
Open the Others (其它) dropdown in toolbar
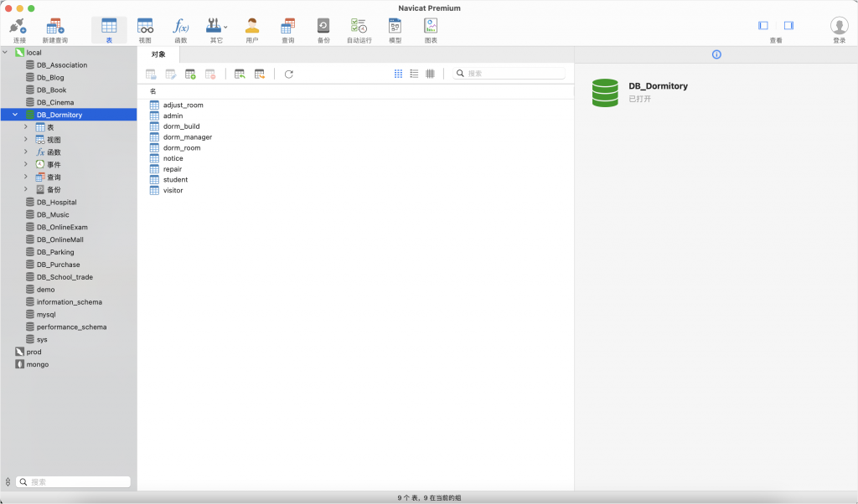click(217, 27)
